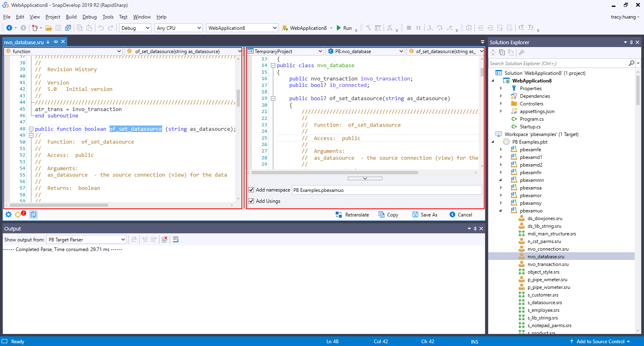
Task: Toggle word wrap in Output panel
Action: coord(175,239)
